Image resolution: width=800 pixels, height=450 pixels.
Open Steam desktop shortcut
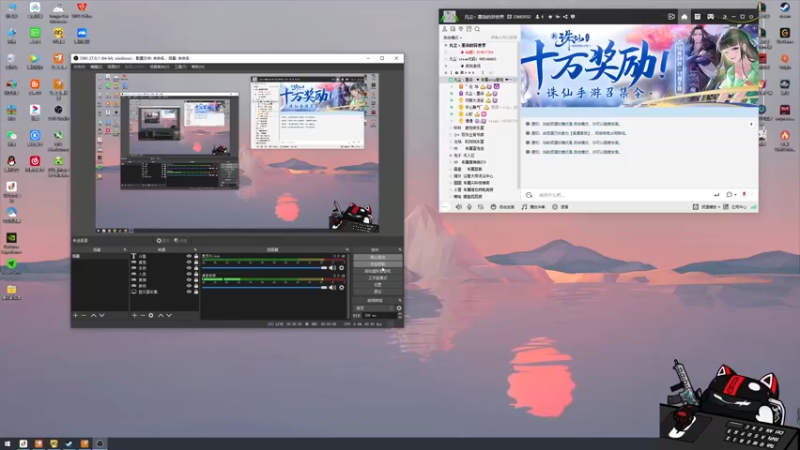[x=785, y=10]
